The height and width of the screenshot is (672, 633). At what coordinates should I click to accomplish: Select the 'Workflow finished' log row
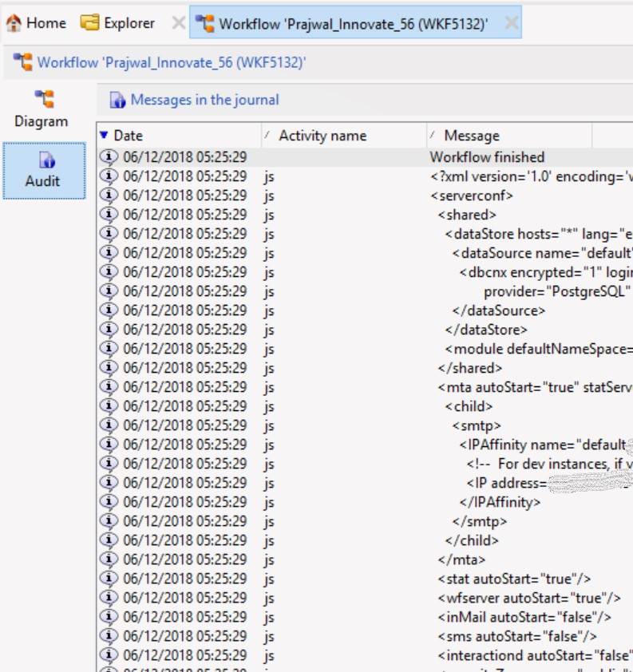point(487,157)
